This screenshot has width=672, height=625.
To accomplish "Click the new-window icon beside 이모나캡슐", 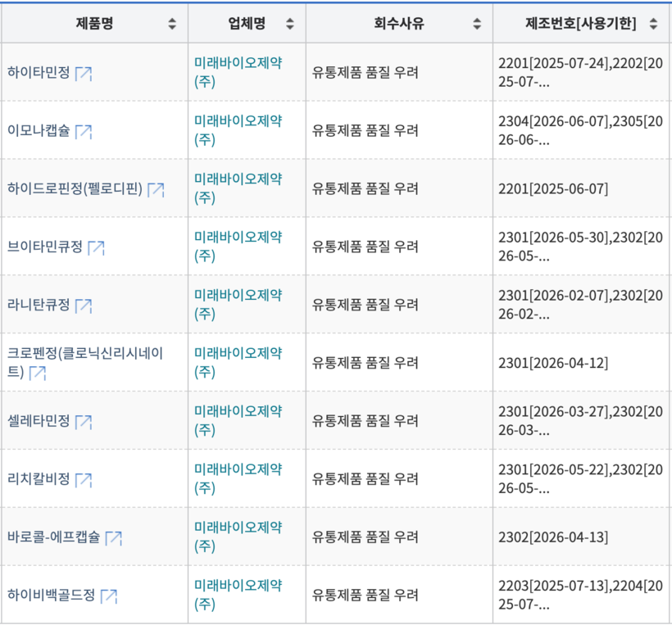I will tap(83, 132).
